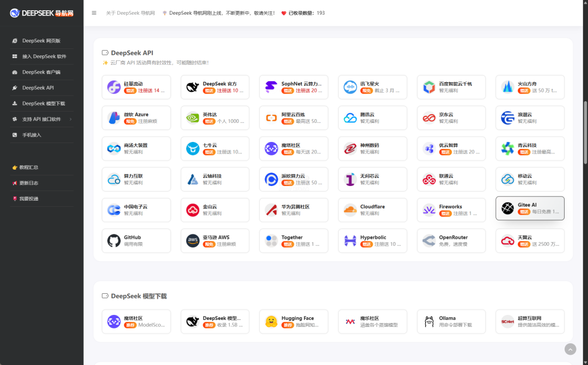
Task: Click the 神州数码 icon
Action: tap(350, 149)
